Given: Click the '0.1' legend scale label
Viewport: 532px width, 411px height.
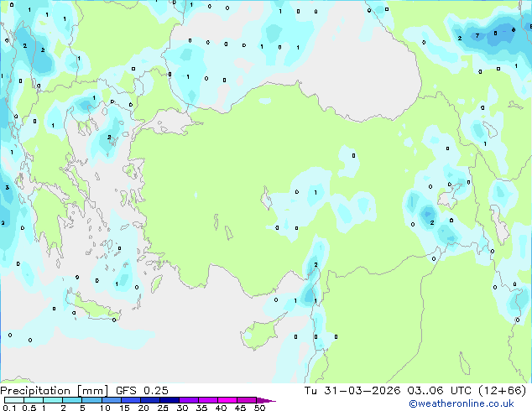Looking at the screenshot, I should pos(9,408).
